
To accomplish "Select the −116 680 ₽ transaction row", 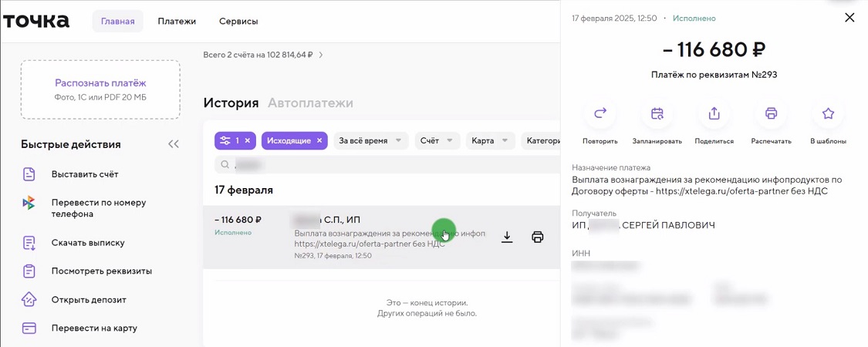I will 381,237.
